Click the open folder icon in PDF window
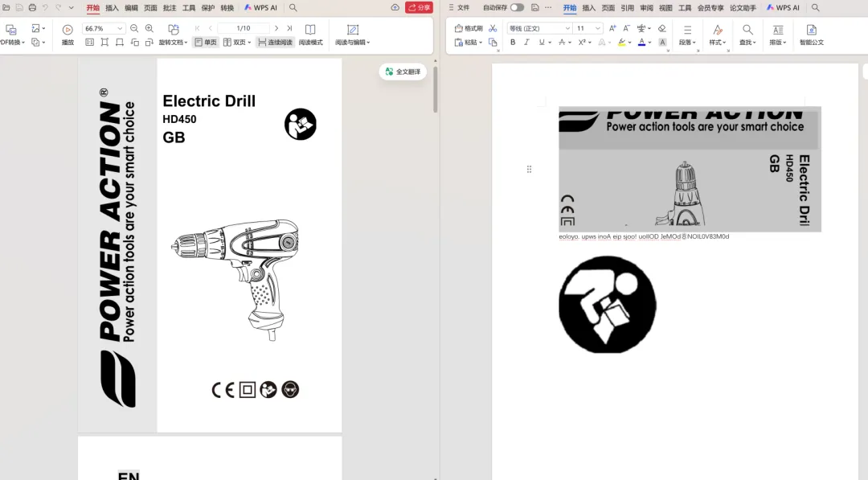The image size is (868, 480). [x=6, y=8]
